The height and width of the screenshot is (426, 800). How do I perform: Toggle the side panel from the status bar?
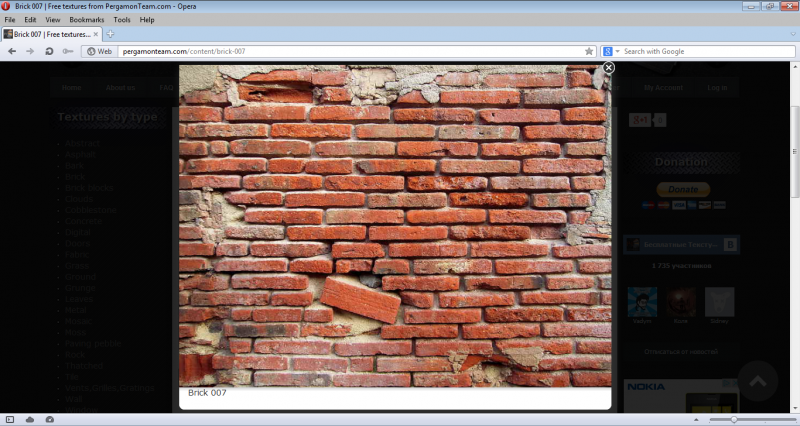tap(10, 419)
